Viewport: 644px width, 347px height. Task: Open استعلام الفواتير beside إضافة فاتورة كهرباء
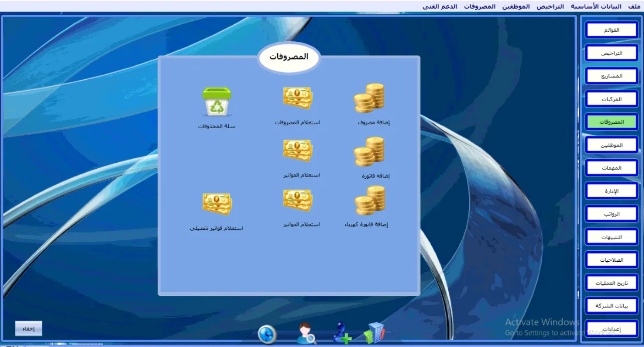pos(298,200)
